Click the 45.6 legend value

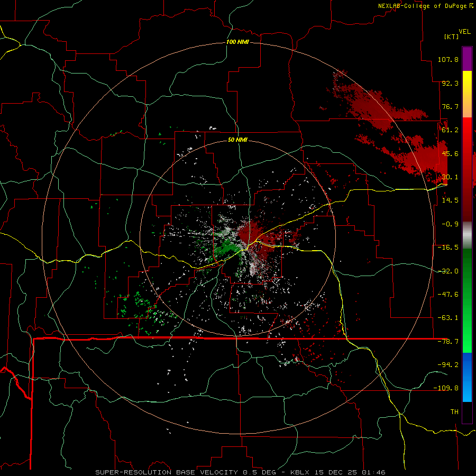pyautogui.click(x=450, y=153)
